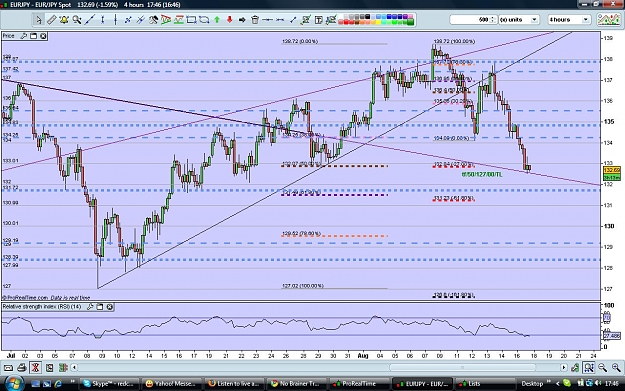Select the text box annotation tool
Viewport: 625px width, 391px height.
[318, 20]
